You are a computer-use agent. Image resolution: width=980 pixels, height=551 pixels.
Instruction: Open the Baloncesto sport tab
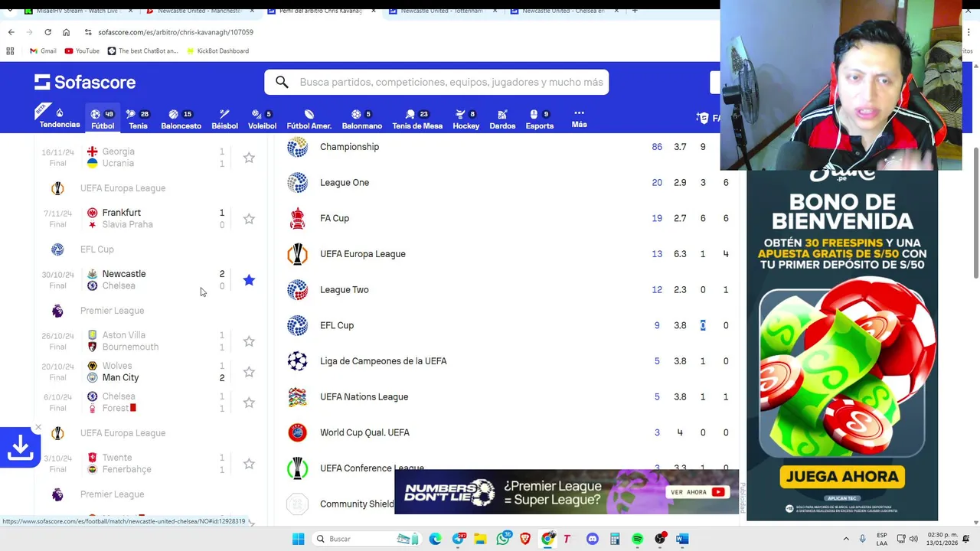click(181, 119)
